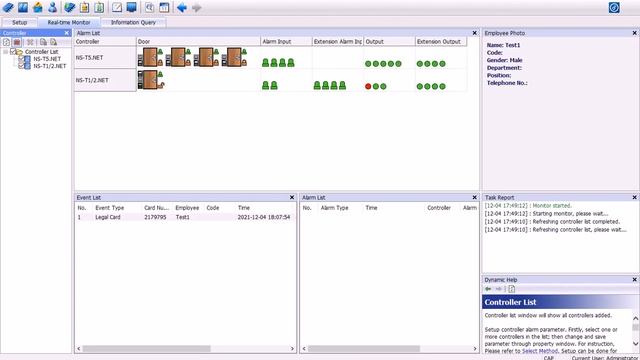
Task: Follow the Select Method help link
Action: pos(540,351)
